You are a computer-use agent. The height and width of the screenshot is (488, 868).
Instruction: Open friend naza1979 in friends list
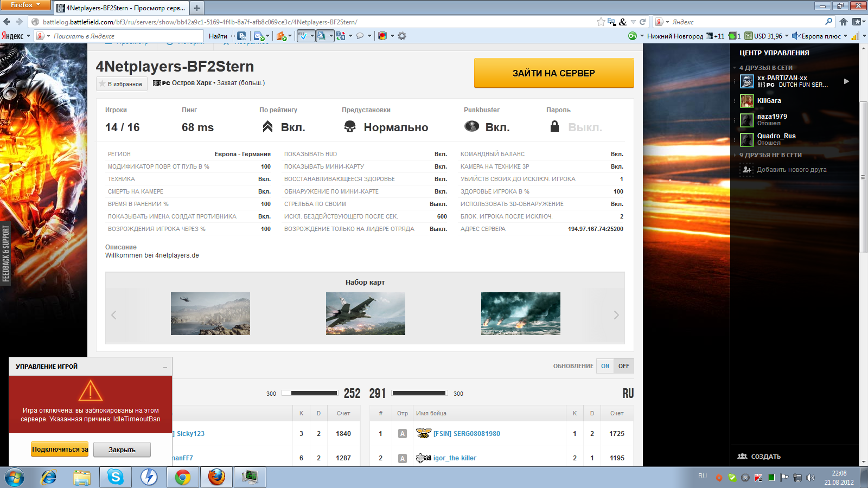click(772, 117)
